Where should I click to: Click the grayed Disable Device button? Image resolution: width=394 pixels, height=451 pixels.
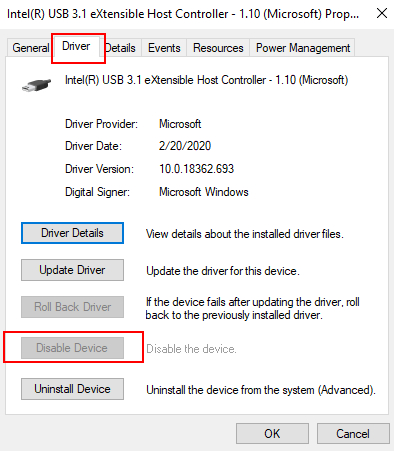point(72,348)
